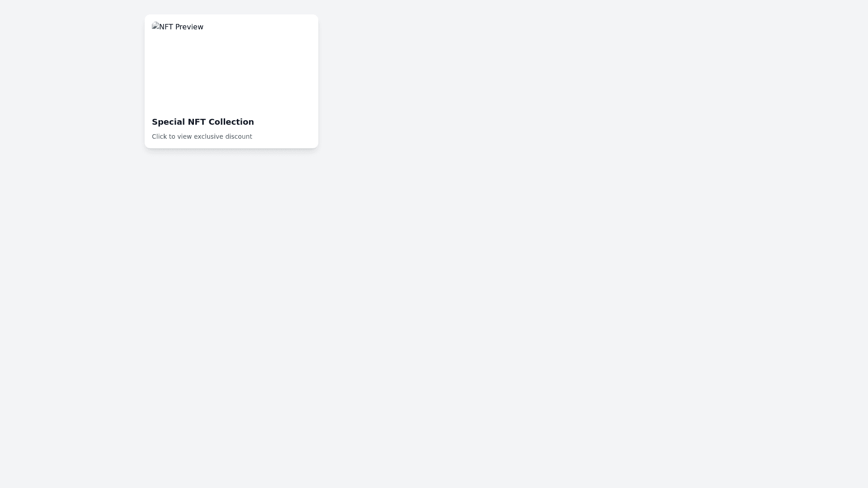The height and width of the screenshot is (488, 868).
Task: Click the word 'Collection' in the heading
Action: click(x=231, y=122)
